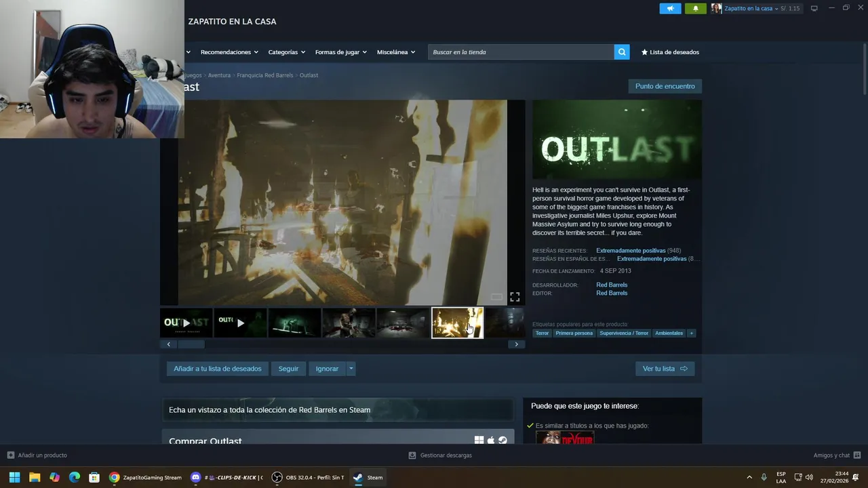Click 'Ver tu lista' button

(665, 369)
